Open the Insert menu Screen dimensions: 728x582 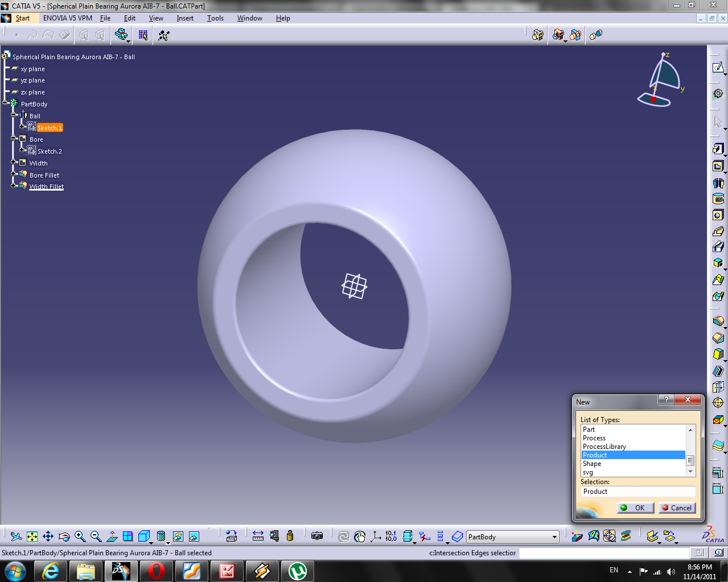tap(185, 18)
